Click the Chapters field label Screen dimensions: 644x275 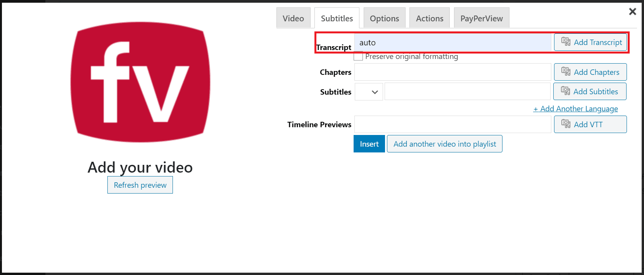(x=335, y=72)
